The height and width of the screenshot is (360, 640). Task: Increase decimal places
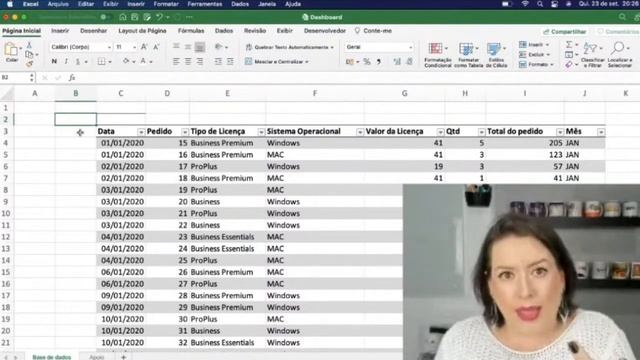click(397, 62)
